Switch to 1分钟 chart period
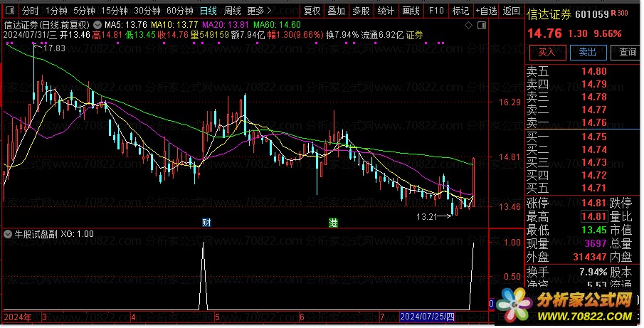Screen dimensions: 644x328 (56, 11)
